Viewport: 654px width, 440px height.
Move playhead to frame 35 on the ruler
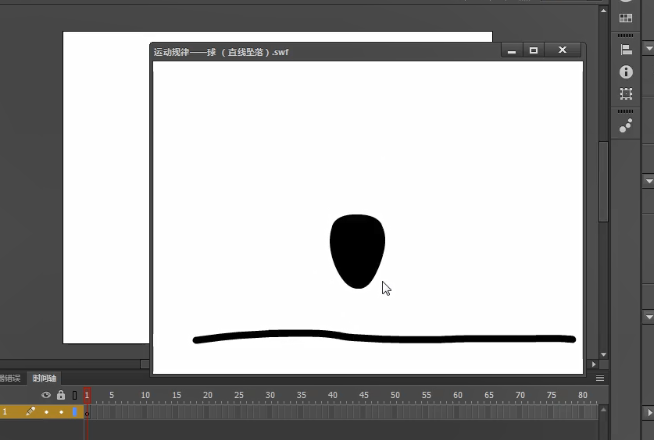tap(302, 395)
